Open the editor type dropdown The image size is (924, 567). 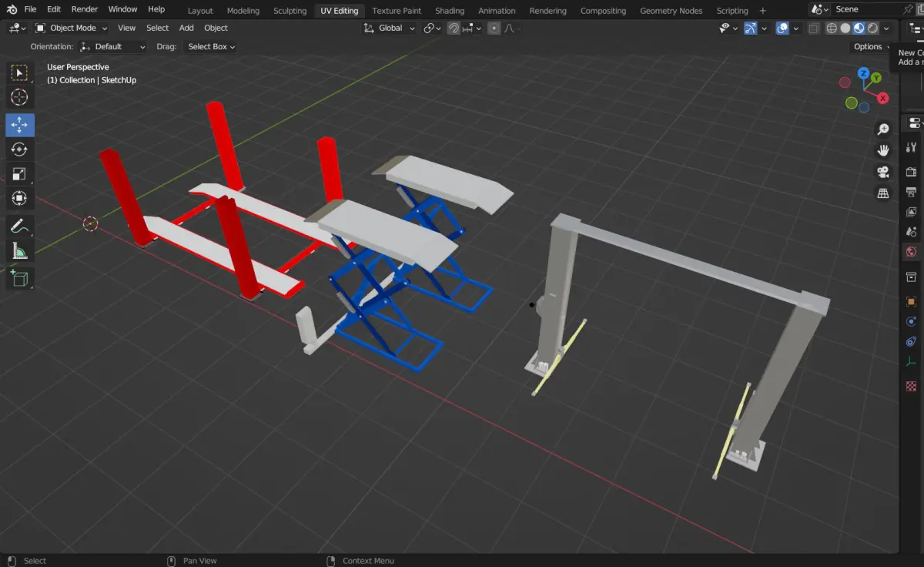click(17, 28)
